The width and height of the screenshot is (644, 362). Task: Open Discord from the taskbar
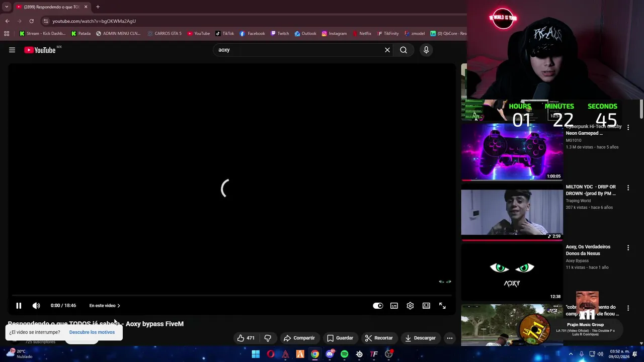point(330,354)
